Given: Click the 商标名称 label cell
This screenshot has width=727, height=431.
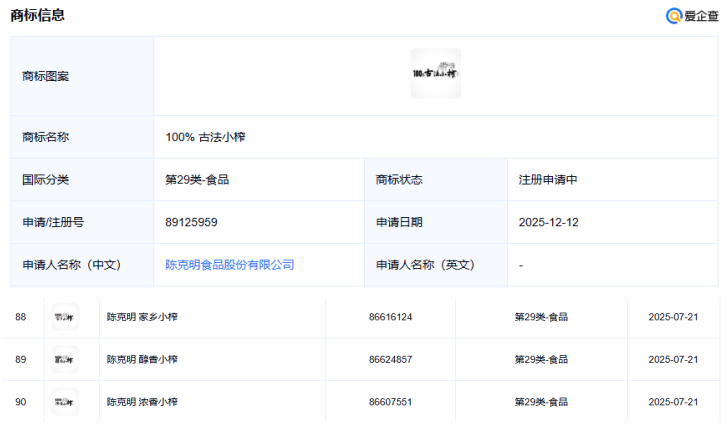Looking at the screenshot, I should tap(82, 137).
